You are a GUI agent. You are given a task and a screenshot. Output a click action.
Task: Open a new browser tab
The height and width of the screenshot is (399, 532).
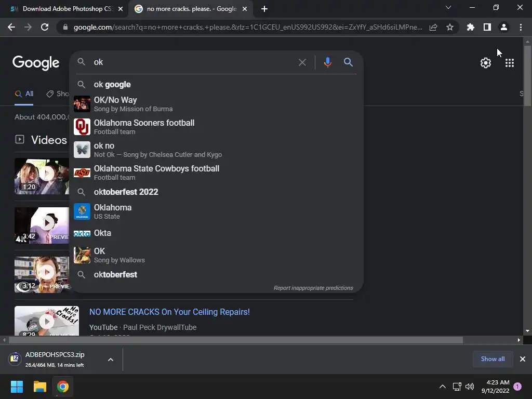pyautogui.click(x=264, y=9)
